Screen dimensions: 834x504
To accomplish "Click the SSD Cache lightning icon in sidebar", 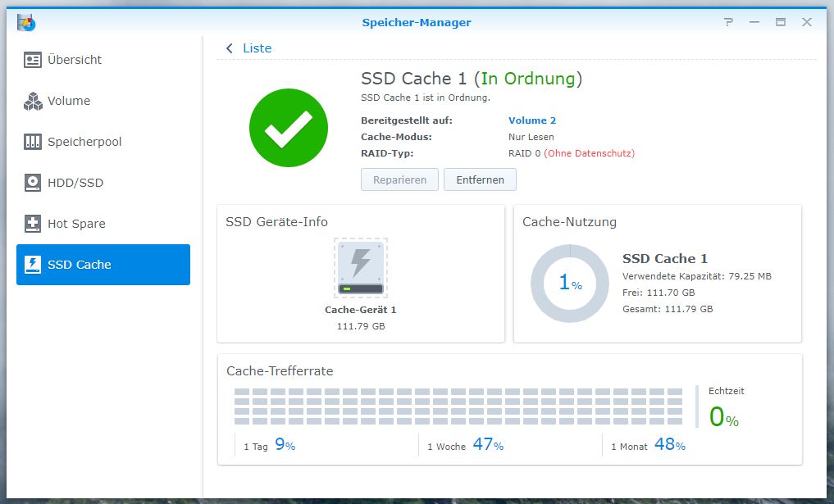I will pyautogui.click(x=33, y=265).
